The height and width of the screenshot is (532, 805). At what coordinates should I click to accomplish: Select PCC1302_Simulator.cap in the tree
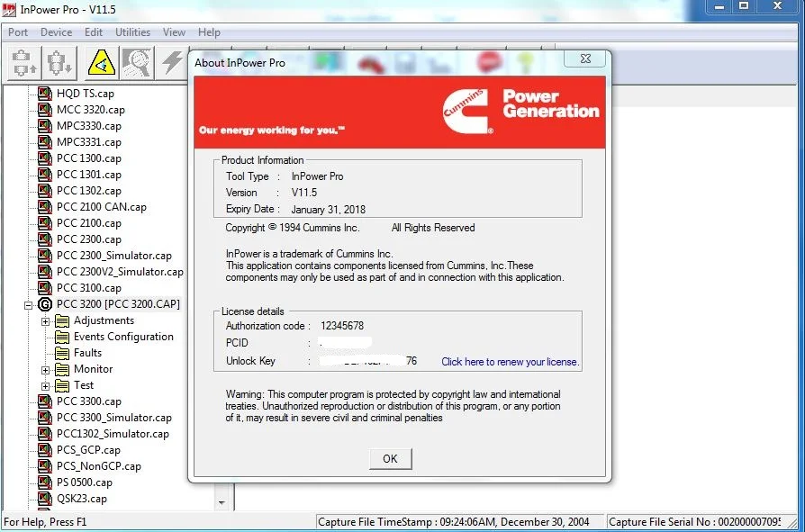[113, 434]
